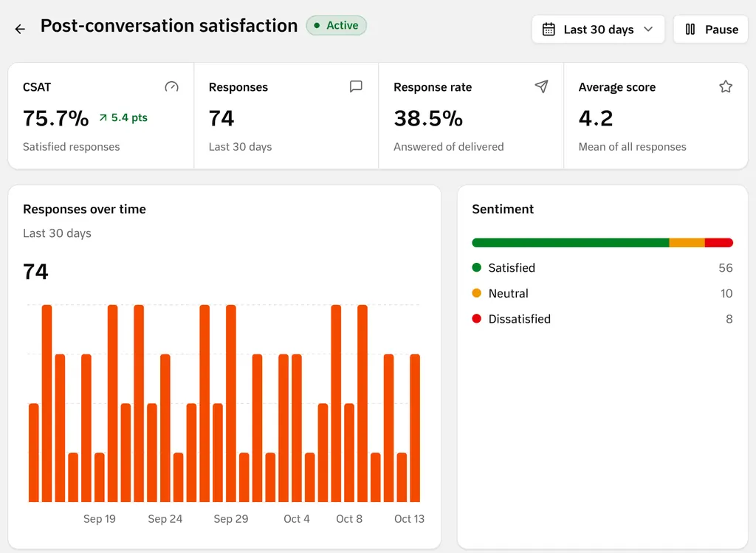Click the Neutral count 10
This screenshot has height=553, width=756.
[x=726, y=293]
